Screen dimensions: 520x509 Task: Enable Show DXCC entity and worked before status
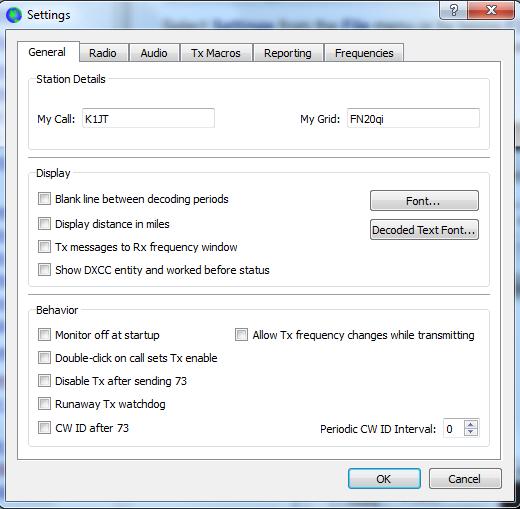44,270
